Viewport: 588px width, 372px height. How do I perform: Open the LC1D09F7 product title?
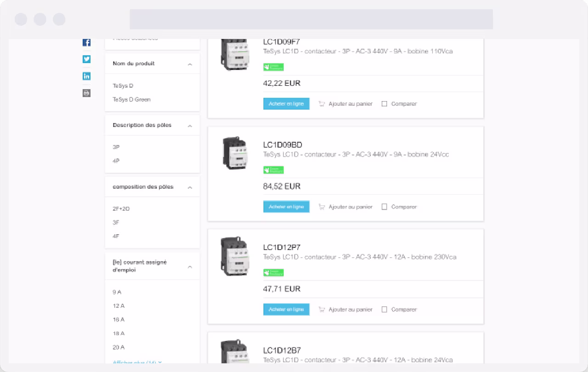[282, 42]
